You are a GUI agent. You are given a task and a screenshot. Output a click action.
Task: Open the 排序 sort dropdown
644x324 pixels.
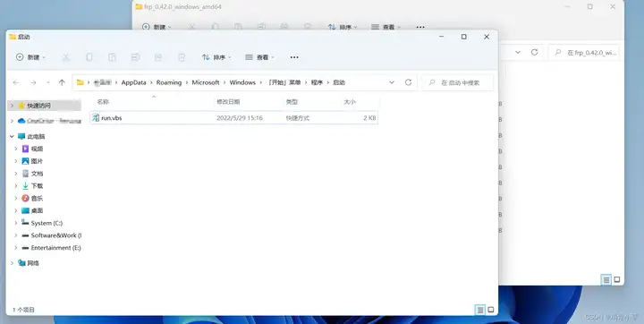pos(216,57)
